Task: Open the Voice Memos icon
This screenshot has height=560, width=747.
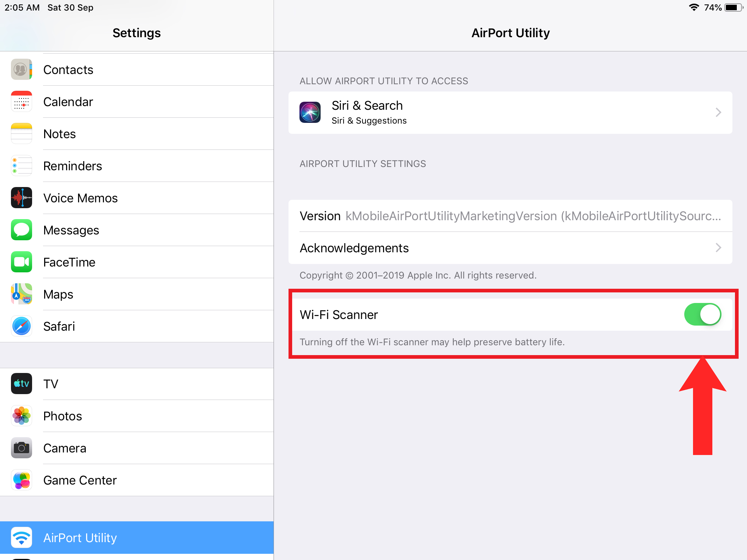Action: tap(22, 198)
